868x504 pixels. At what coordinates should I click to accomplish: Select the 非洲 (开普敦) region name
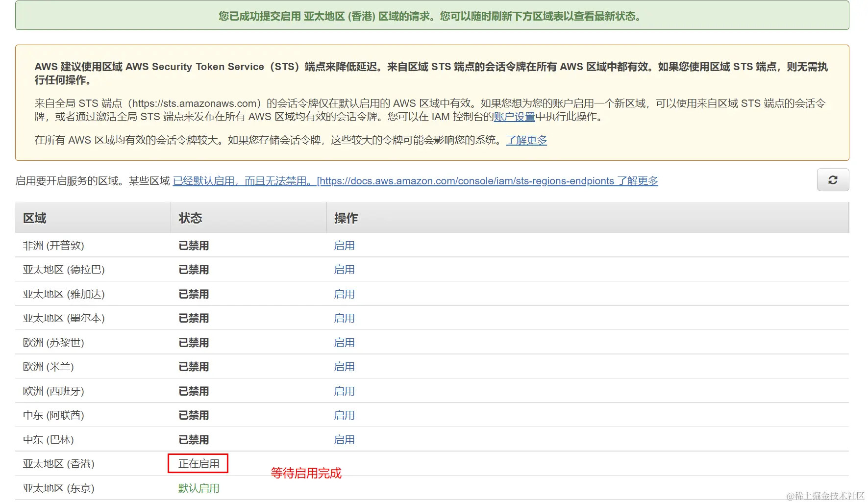coord(53,246)
